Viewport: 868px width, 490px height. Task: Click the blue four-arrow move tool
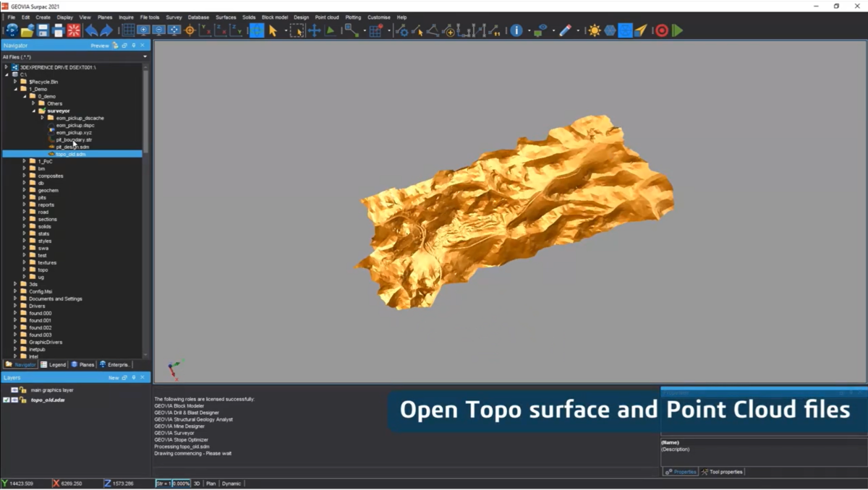tap(314, 30)
